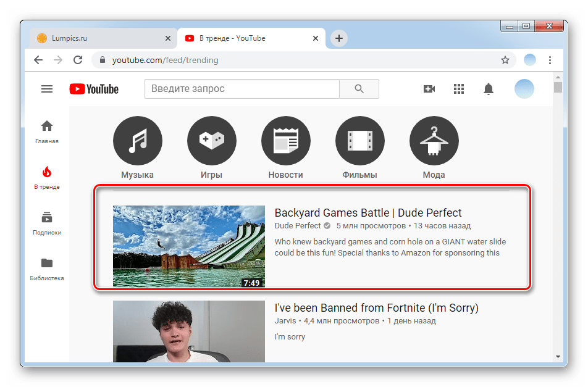Switch to the В тренде - YouTube tab
588x387 pixels.
[251, 38]
